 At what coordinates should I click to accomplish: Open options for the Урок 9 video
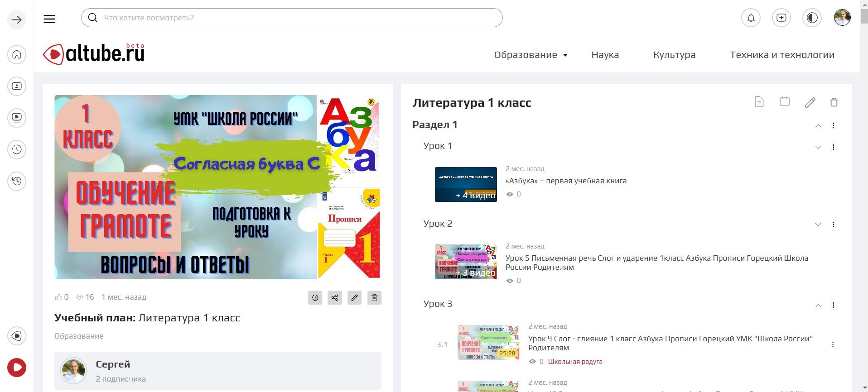point(833,344)
